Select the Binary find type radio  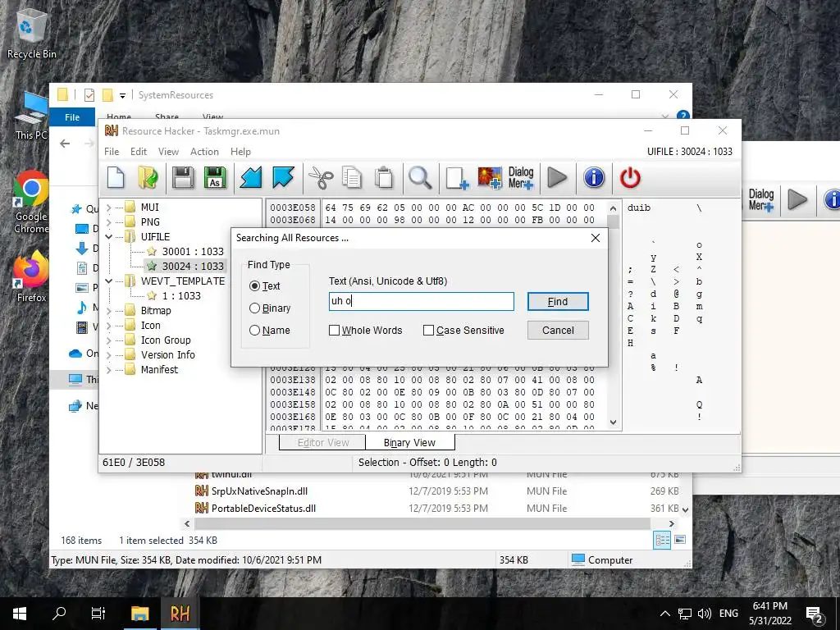(255, 308)
